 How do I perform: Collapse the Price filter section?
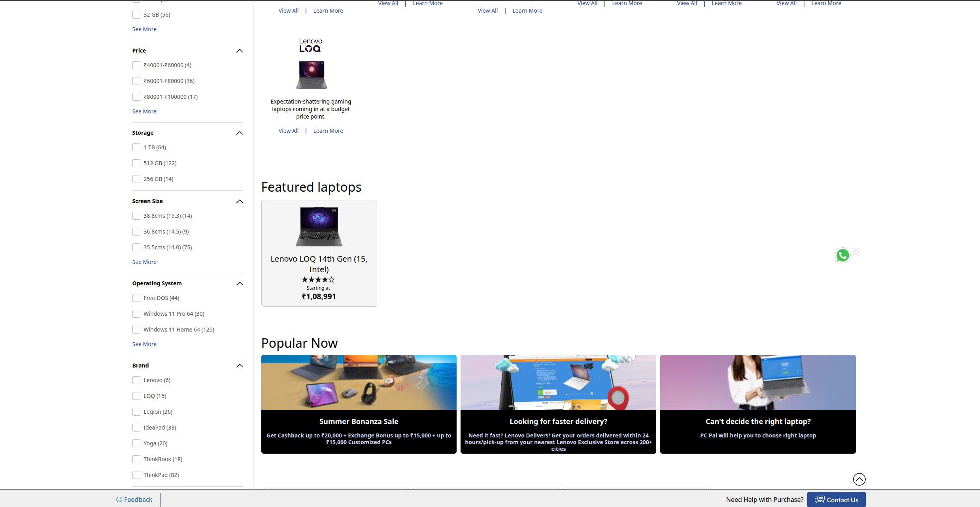pos(240,51)
